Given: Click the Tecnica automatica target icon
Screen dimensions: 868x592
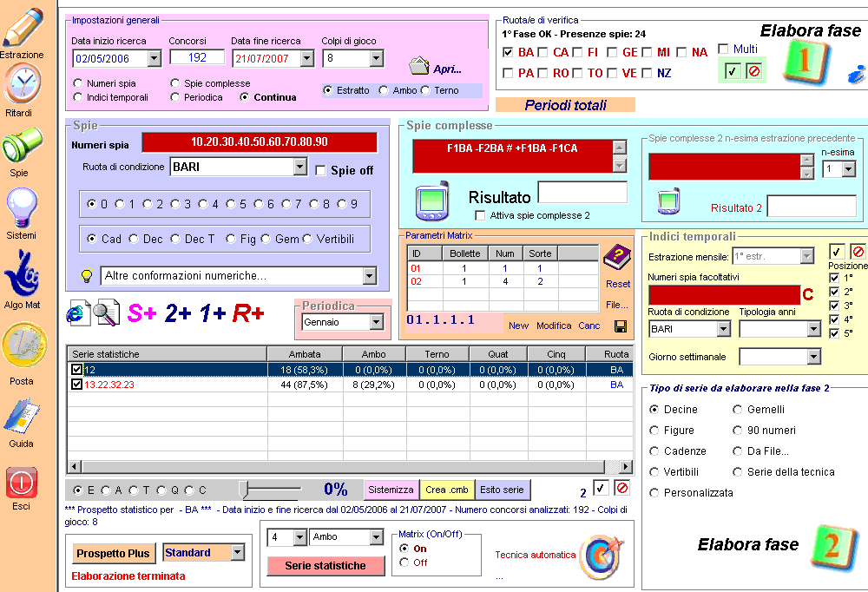Looking at the screenshot, I should click(x=602, y=556).
